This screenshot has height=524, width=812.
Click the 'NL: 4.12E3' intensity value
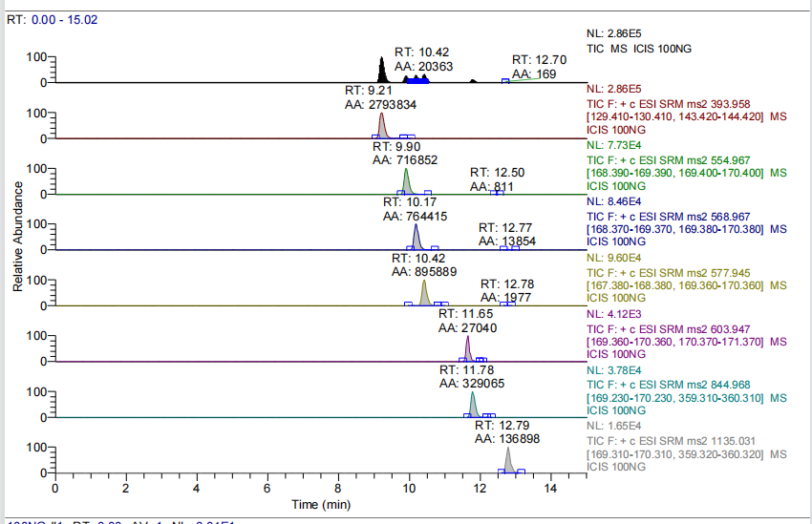(613, 314)
